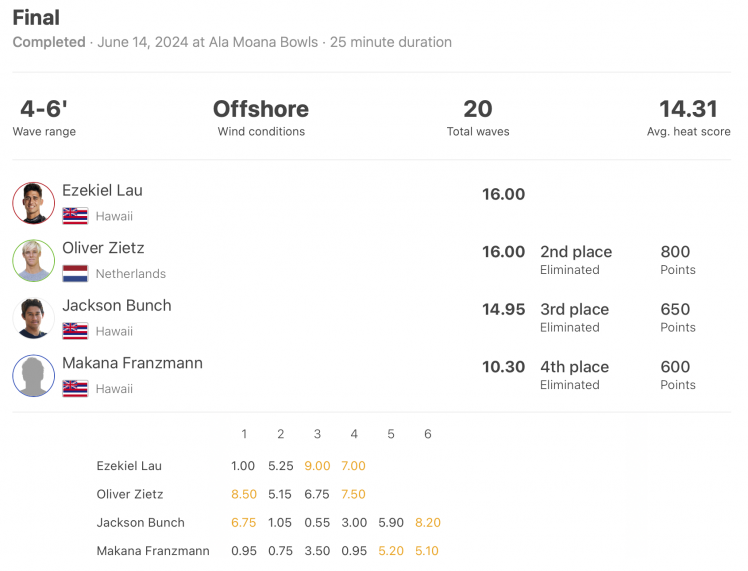Click the Hawaii flag under Ezekiel Lau
The image size is (748, 571).
(x=75, y=216)
